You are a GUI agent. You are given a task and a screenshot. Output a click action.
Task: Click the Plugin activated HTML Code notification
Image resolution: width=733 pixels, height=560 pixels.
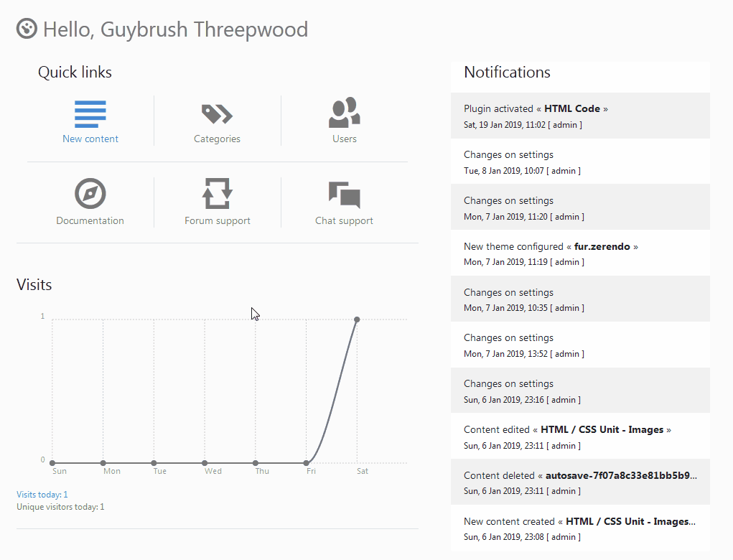pyautogui.click(x=580, y=116)
